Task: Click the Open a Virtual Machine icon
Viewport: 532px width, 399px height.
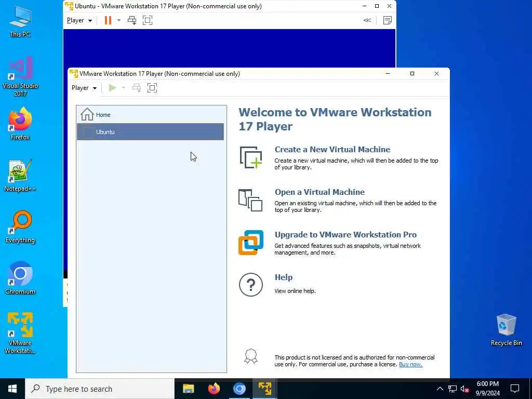Action: 250,200
